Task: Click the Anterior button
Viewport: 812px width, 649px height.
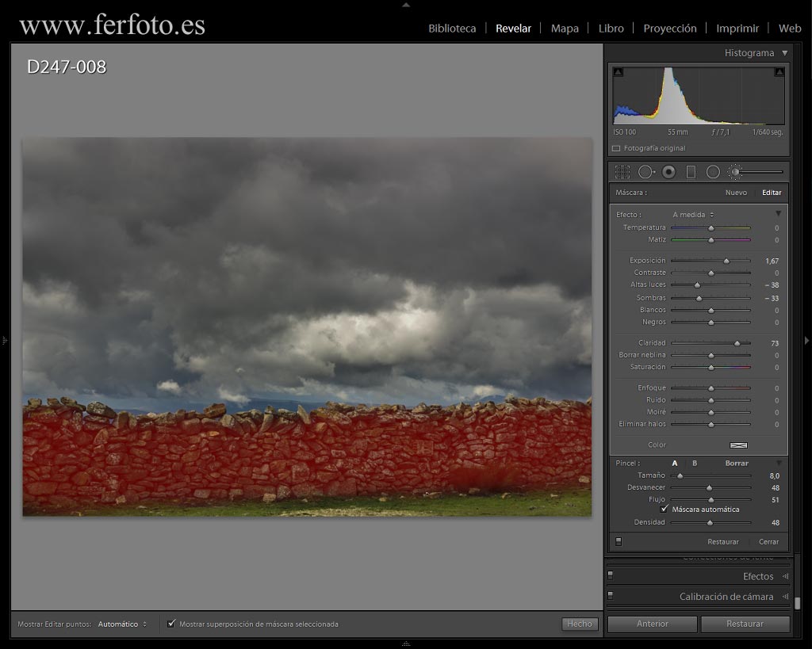Action: tap(652, 624)
